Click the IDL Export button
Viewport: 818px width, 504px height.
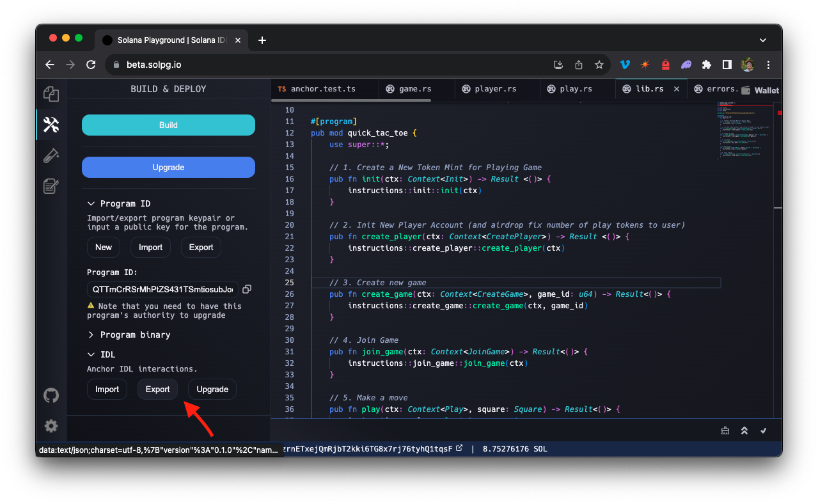tap(157, 390)
